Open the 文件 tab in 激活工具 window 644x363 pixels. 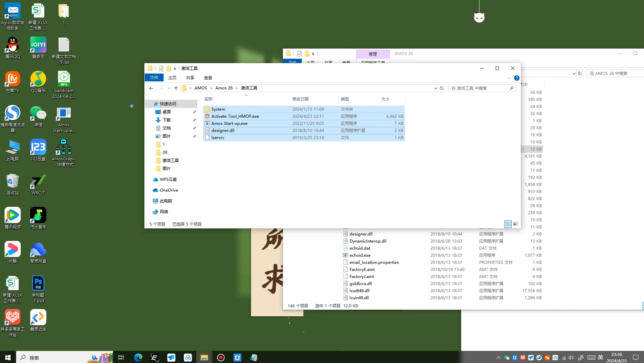pos(154,78)
